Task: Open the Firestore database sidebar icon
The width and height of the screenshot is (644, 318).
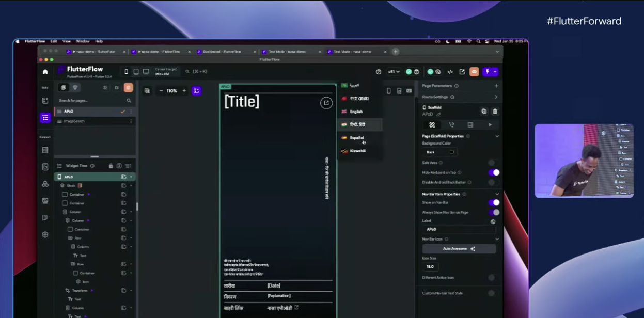Action: coord(45,150)
